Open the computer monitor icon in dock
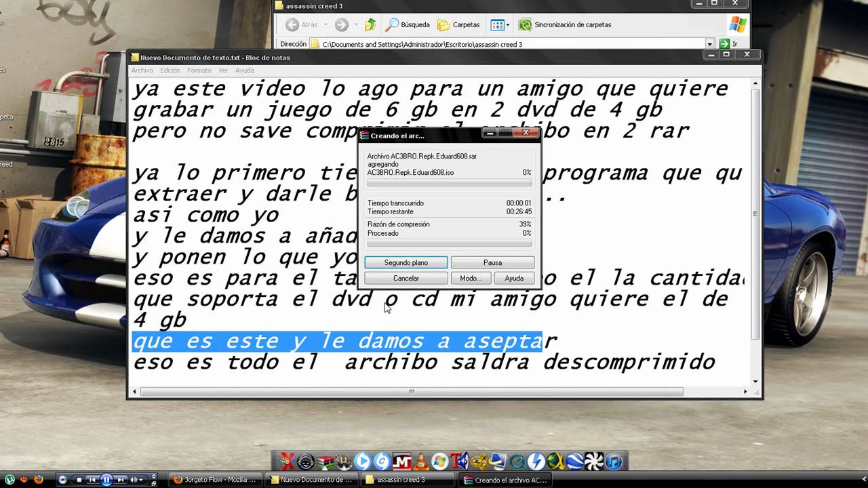The image size is (868, 488). [x=498, y=462]
